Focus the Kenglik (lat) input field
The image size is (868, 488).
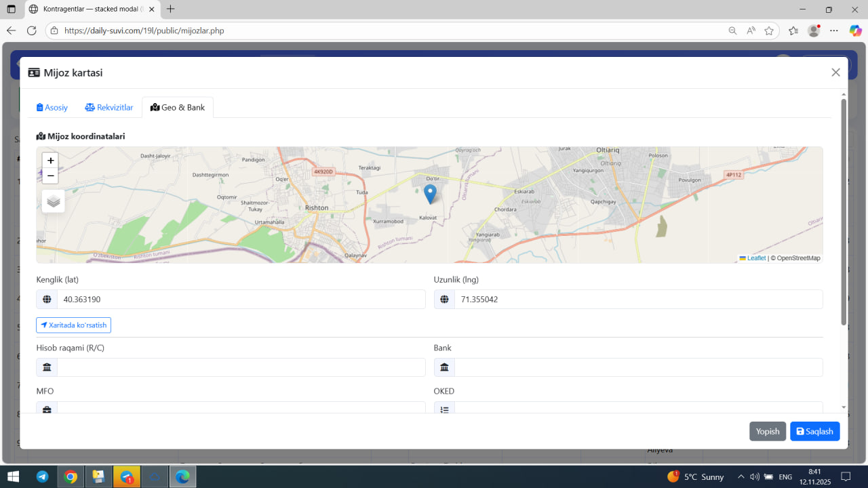coord(241,299)
